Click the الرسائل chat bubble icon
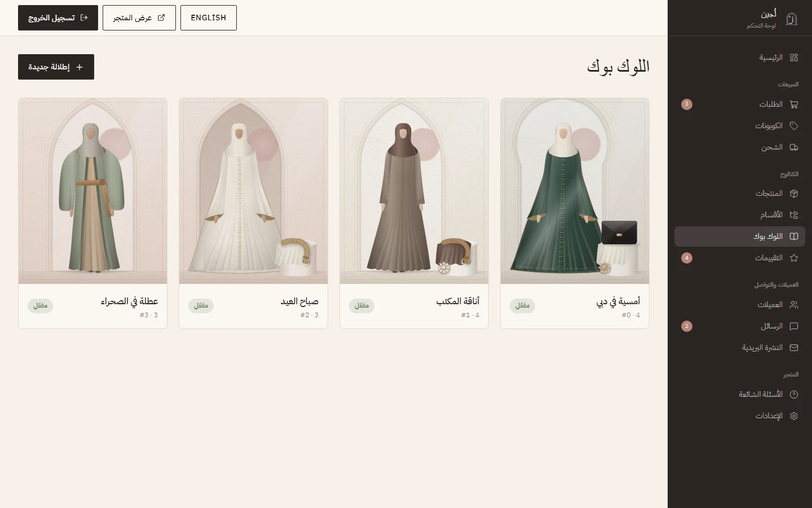 click(794, 326)
